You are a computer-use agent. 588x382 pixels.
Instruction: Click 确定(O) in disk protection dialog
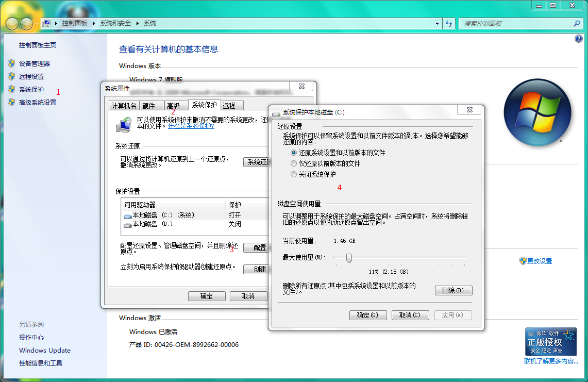pyautogui.click(x=368, y=315)
